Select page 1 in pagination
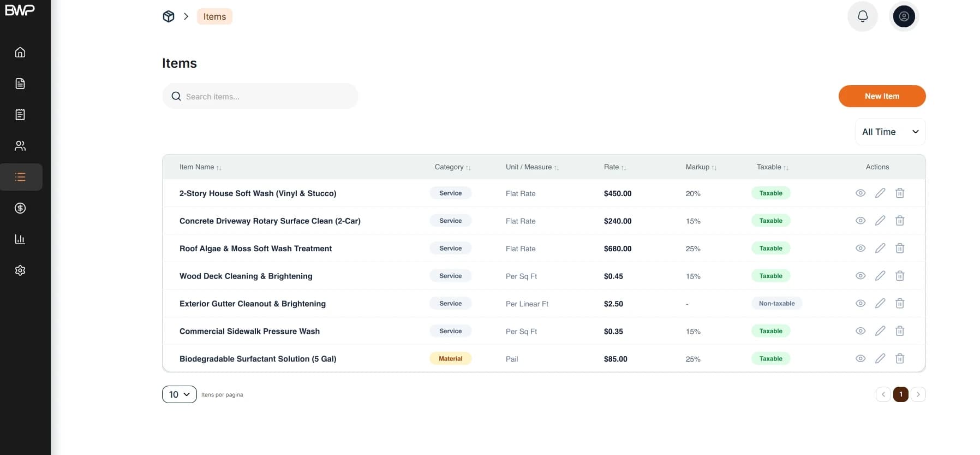Screen dimensions: 980x455 tap(901, 394)
